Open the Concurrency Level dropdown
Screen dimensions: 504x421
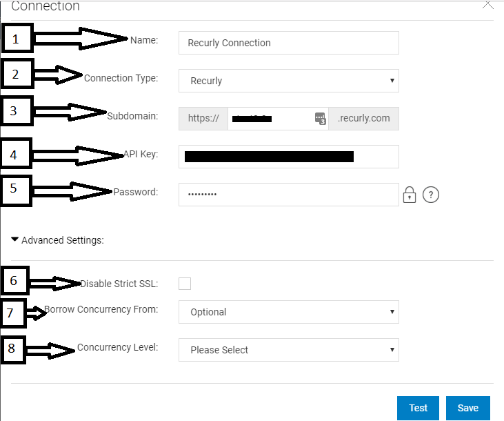[289, 350]
